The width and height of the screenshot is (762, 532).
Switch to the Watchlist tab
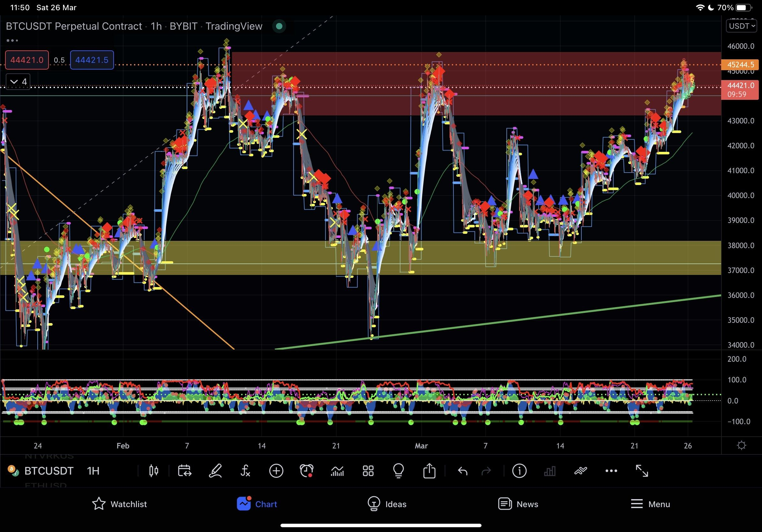[119, 504]
